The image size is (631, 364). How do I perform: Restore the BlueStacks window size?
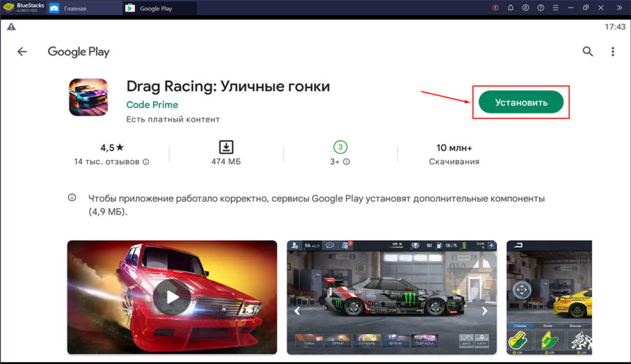(585, 7)
